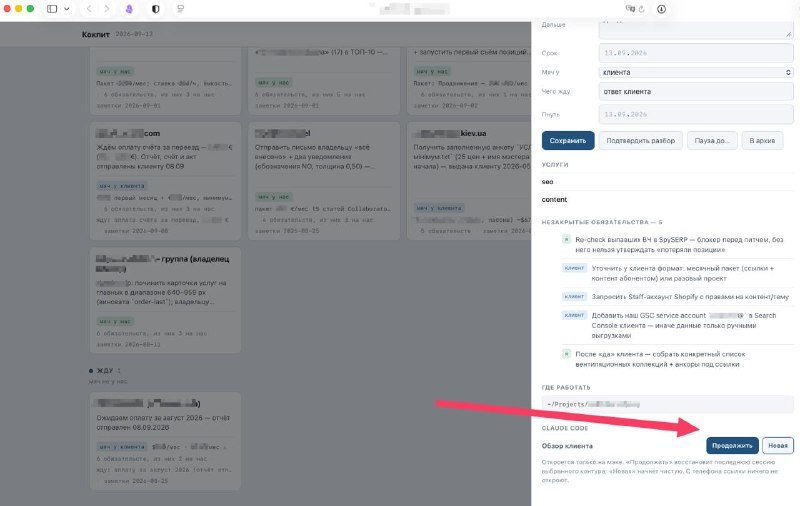
Task: Start a fresh session with the Новая button
Action: pos(778,445)
